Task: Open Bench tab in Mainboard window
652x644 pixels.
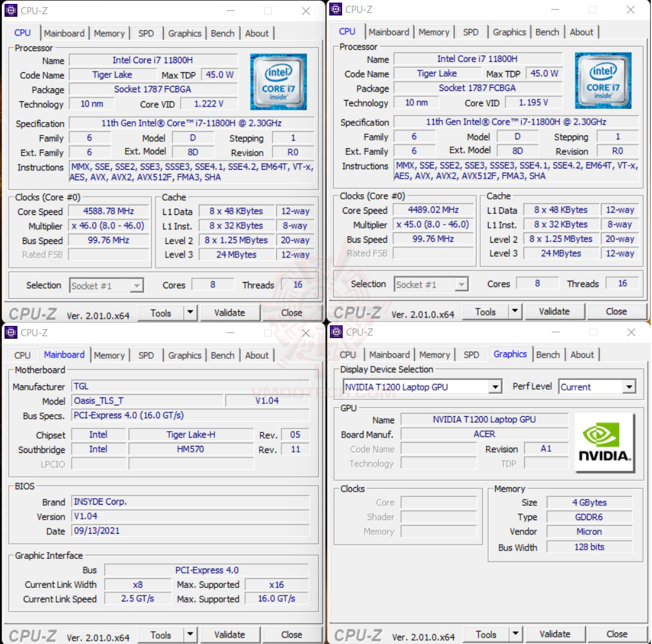Action: coord(223,356)
